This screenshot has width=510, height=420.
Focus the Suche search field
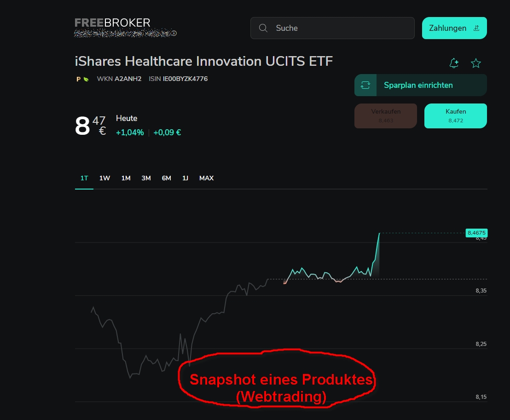click(x=332, y=28)
